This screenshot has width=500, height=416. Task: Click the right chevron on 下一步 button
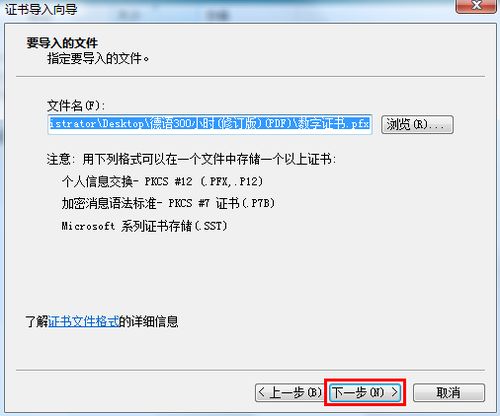(x=395, y=392)
